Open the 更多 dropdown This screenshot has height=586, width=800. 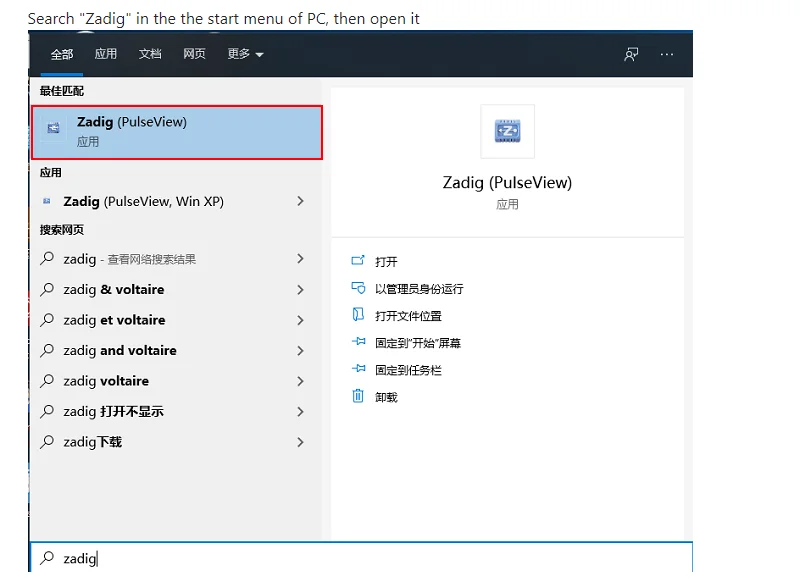click(245, 54)
